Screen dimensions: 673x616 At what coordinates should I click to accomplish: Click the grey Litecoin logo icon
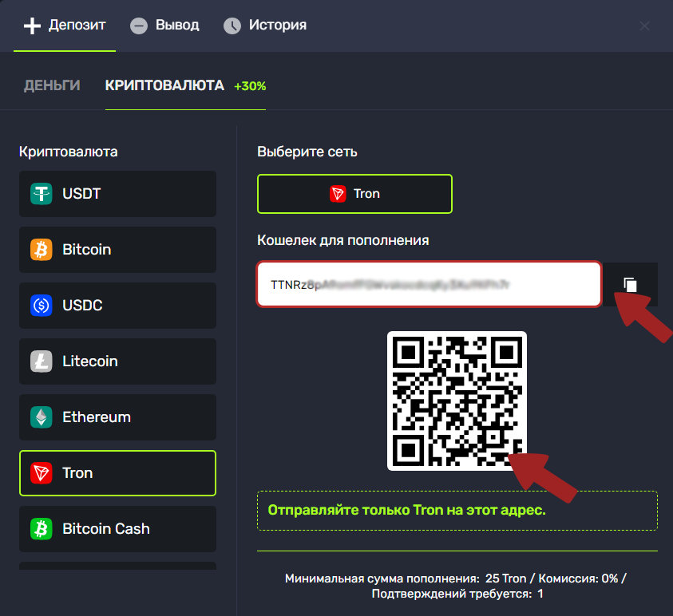coord(42,361)
